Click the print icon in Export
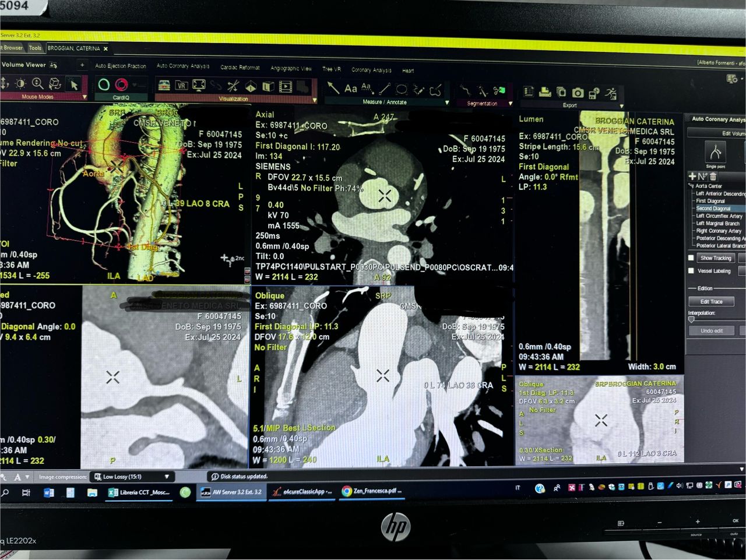The height and width of the screenshot is (560, 746). [x=545, y=91]
